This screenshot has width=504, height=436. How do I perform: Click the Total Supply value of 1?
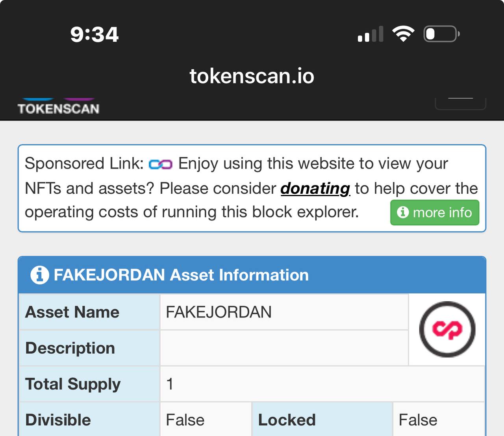170,384
